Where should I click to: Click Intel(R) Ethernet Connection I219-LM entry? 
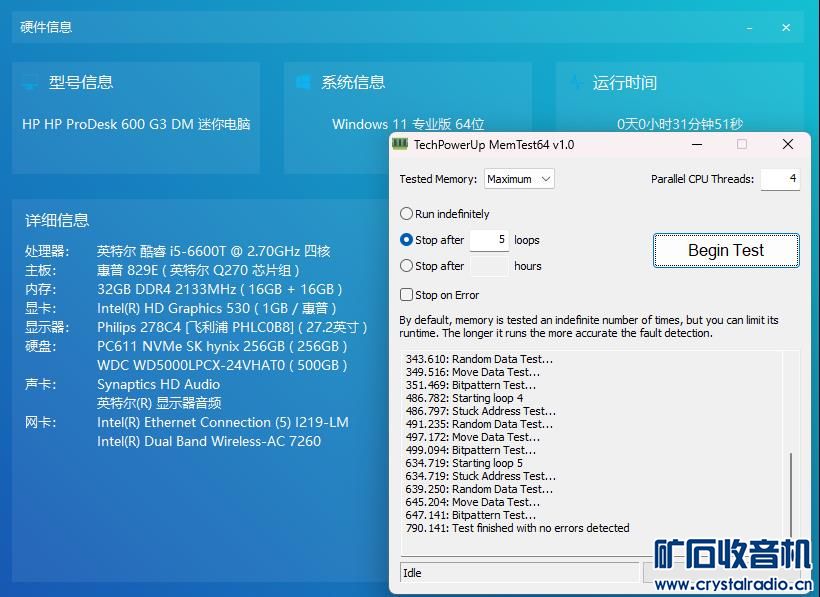[x=223, y=422]
